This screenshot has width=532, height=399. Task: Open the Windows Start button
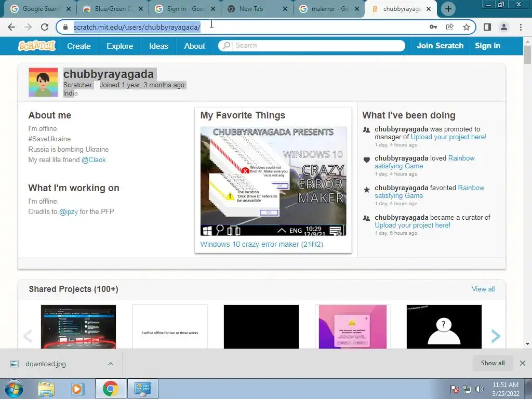(x=14, y=389)
